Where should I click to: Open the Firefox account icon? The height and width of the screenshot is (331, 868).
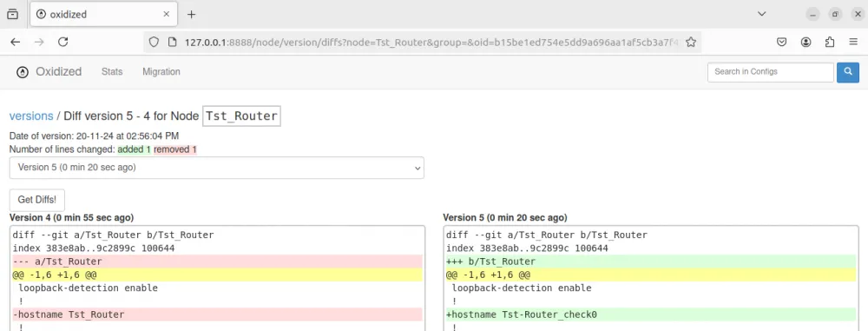pos(806,43)
